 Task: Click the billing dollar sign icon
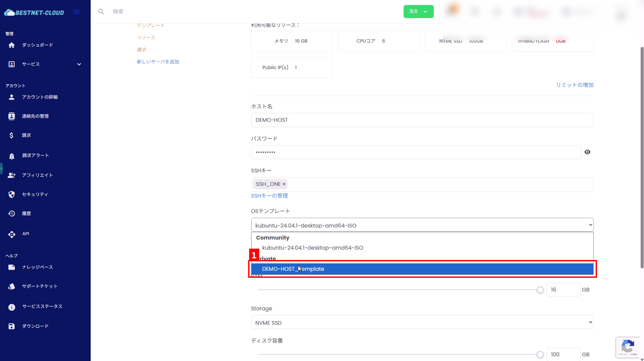[x=12, y=135]
